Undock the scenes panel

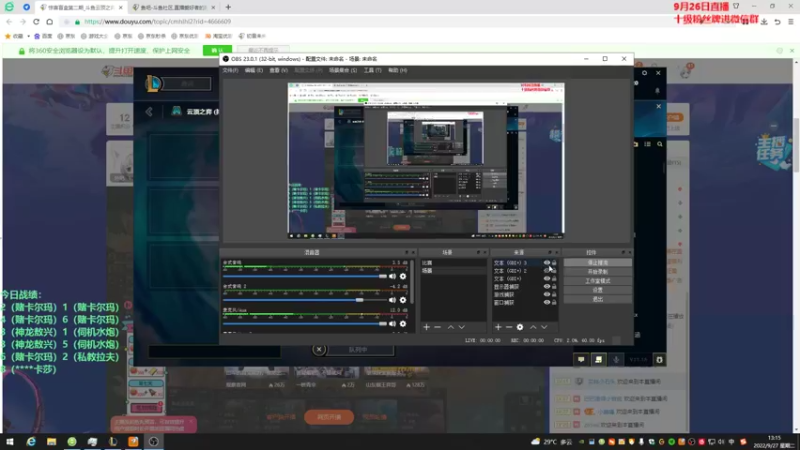(x=479, y=253)
